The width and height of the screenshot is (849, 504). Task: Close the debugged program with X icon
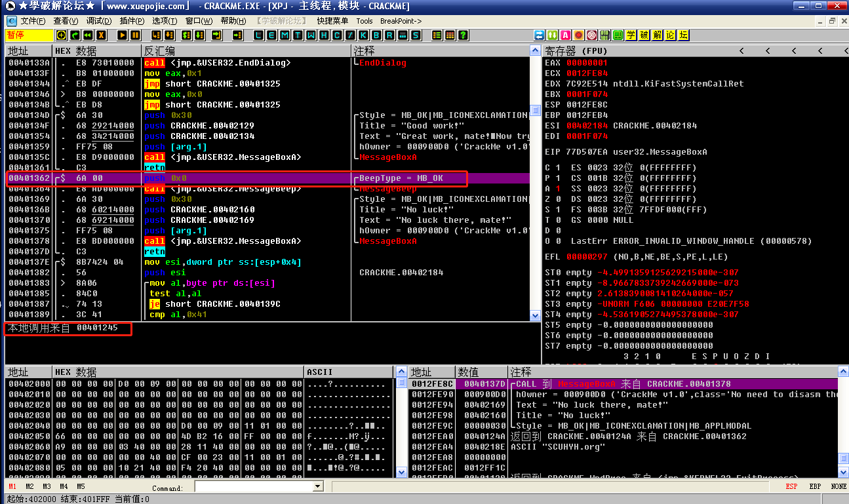pyautogui.click(x=102, y=35)
